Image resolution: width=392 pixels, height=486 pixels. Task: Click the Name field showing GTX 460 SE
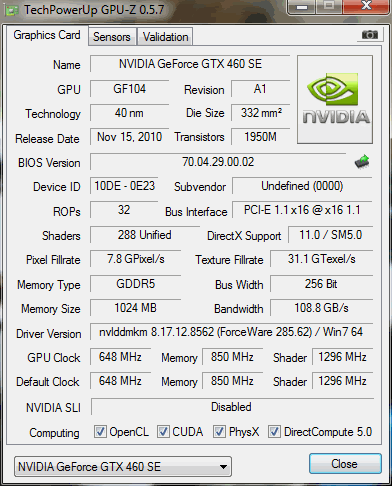pyautogui.click(x=190, y=64)
